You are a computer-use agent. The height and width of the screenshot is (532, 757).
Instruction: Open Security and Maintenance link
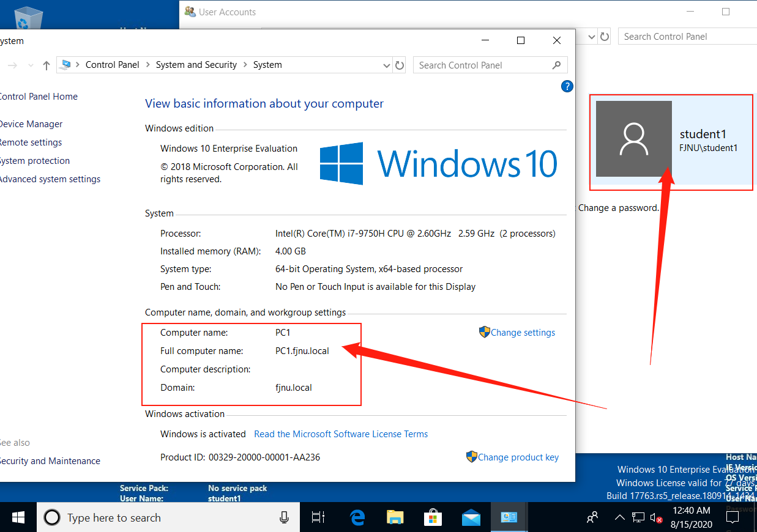(x=50, y=461)
